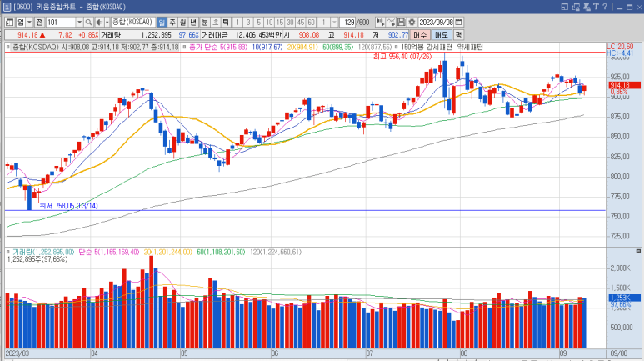644x361 pixels.
Task: Click the bar count field showing 129
Action: click(349, 22)
